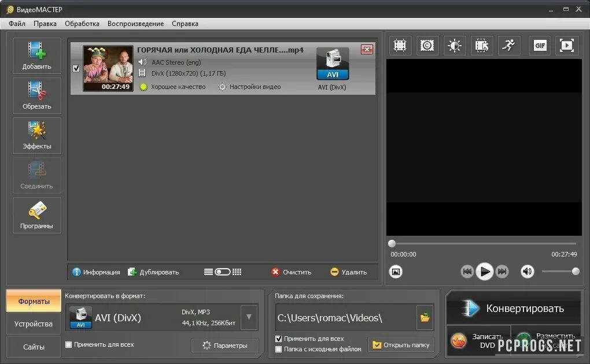
Task: Open the brightness adjustment icon
Action: click(455, 46)
